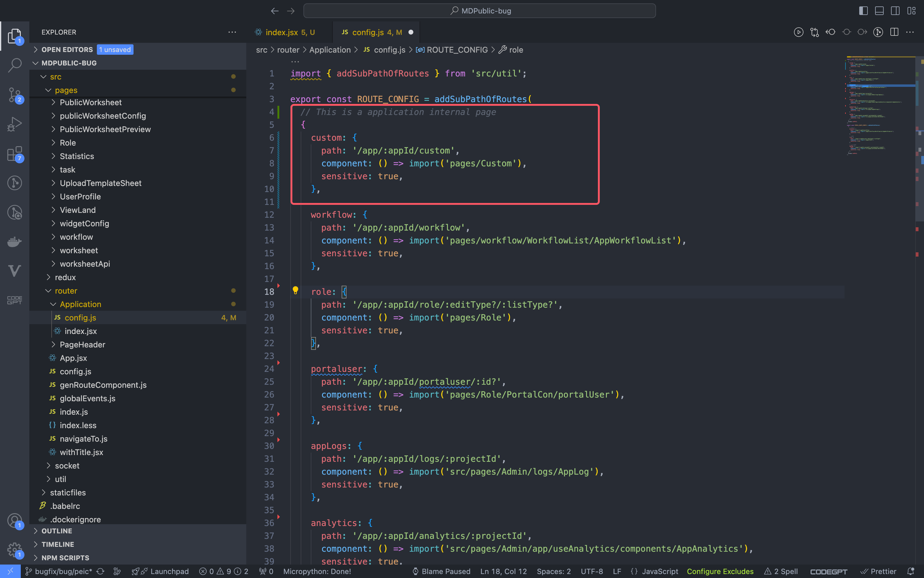
Task: Click the CODEGPT status bar item
Action: click(829, 571)
